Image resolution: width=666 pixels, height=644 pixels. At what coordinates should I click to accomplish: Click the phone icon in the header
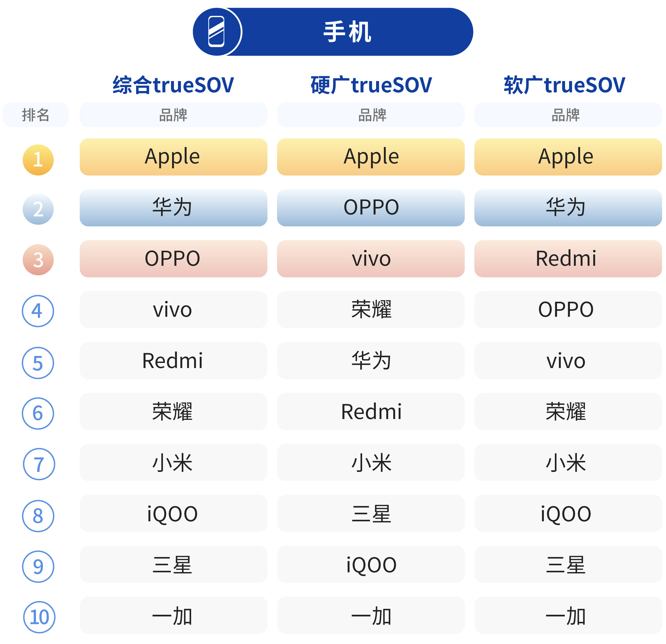[216, 31]
